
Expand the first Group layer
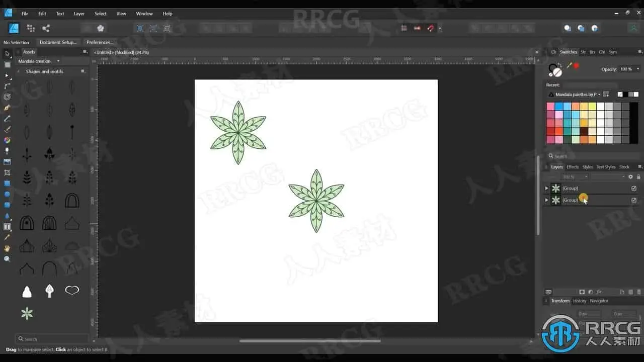546,188
